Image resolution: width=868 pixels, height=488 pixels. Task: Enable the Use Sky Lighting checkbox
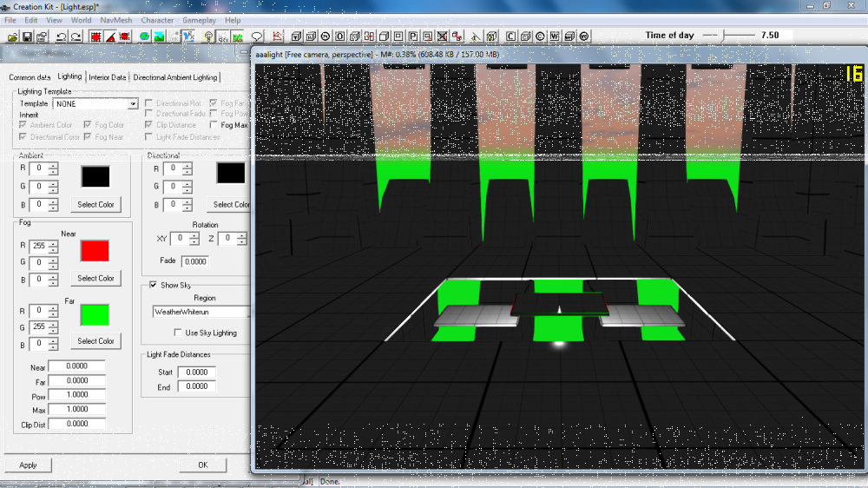178,333
